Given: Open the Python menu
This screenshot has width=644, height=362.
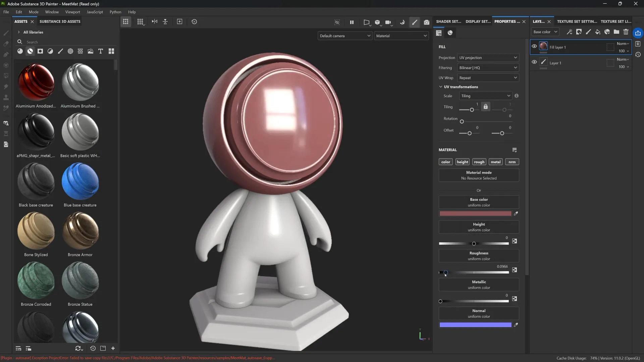Looking at the screenshot, I should pyautogui.click(x=115, y=12).
